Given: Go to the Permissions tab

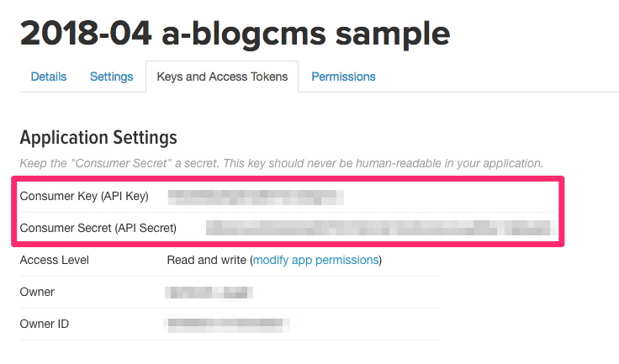Looking at the screenshot, I should (x=343, y=76).
